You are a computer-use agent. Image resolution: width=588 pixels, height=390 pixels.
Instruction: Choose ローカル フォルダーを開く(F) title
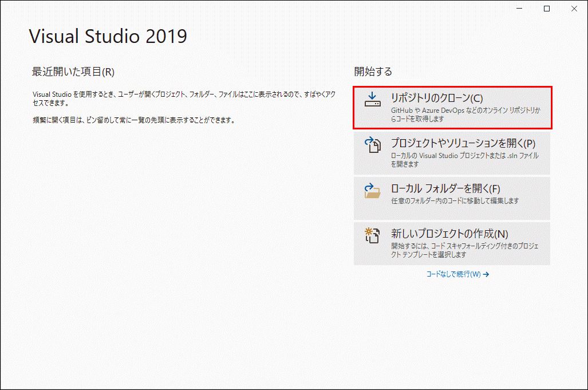pyautogui.click(x=445, y=188)
